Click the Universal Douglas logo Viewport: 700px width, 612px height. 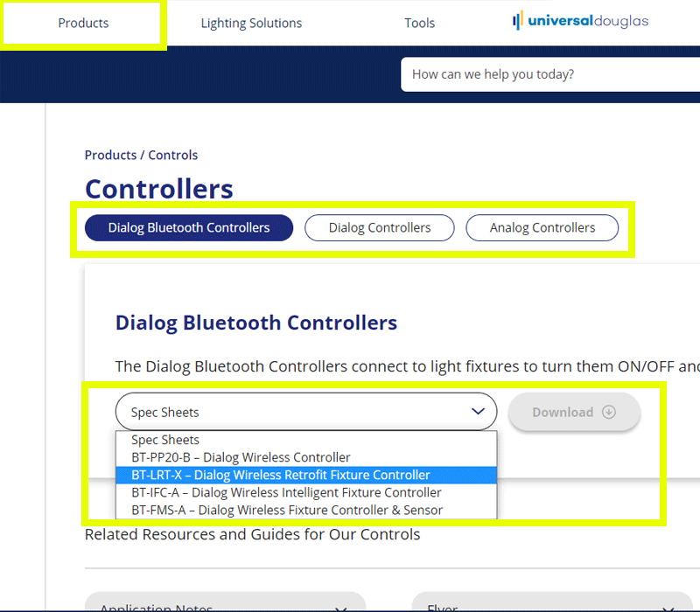580,20
